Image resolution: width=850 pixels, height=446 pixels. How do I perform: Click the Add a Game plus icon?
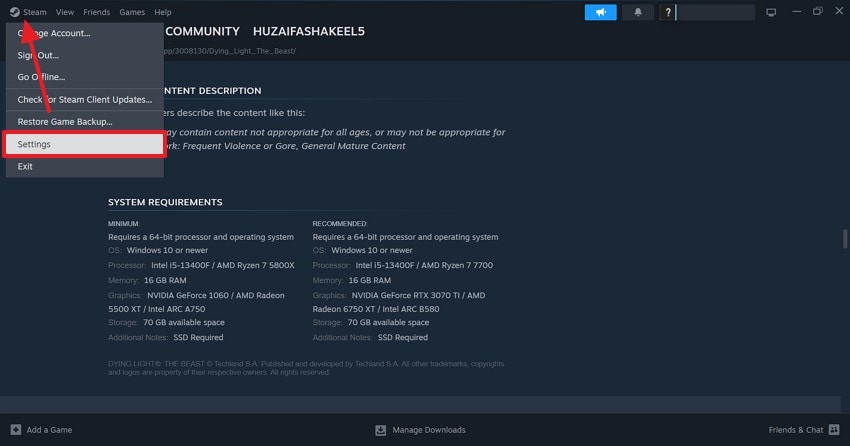pos(15,430)
